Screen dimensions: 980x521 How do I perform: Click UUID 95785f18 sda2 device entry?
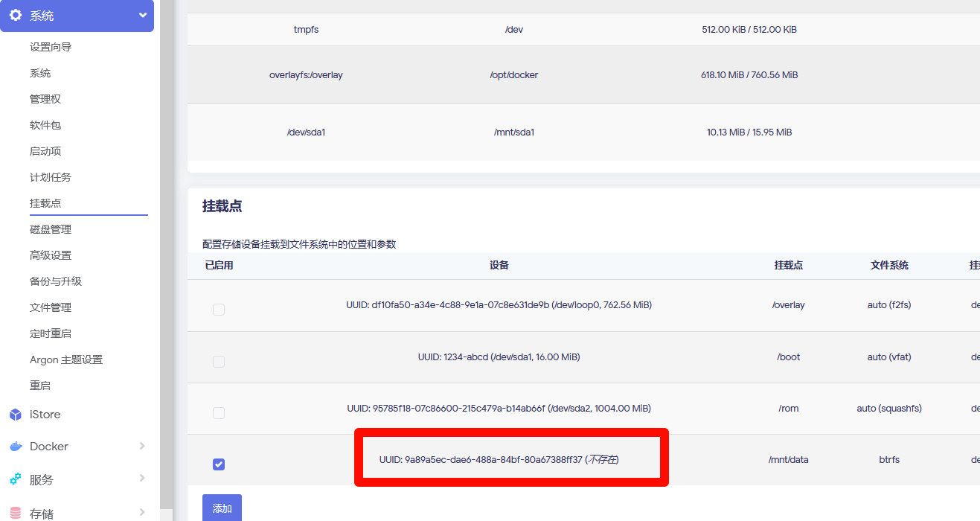click(499, 409)
